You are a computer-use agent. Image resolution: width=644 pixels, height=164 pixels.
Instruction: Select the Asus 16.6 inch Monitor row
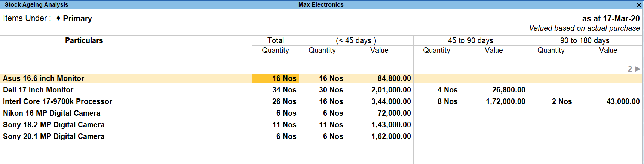coord(322,78)
